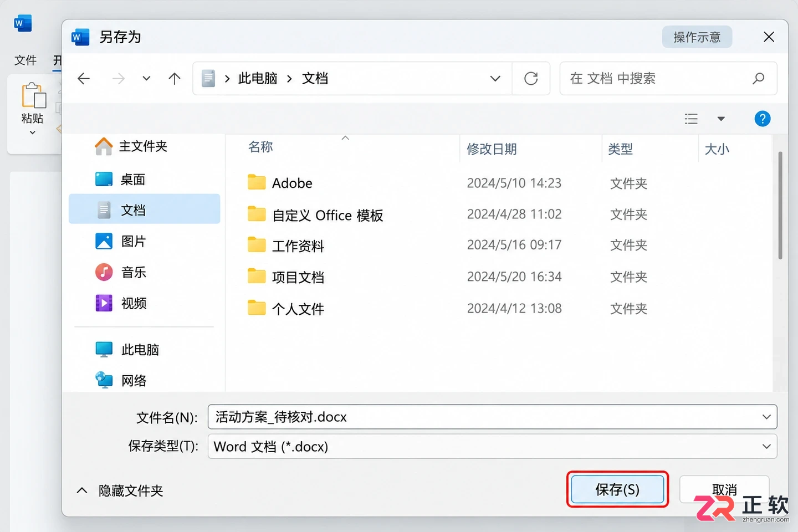Open the 保存类型 Word 文档 dropdown
Viewport: 798px width, 532px height.
492,446
